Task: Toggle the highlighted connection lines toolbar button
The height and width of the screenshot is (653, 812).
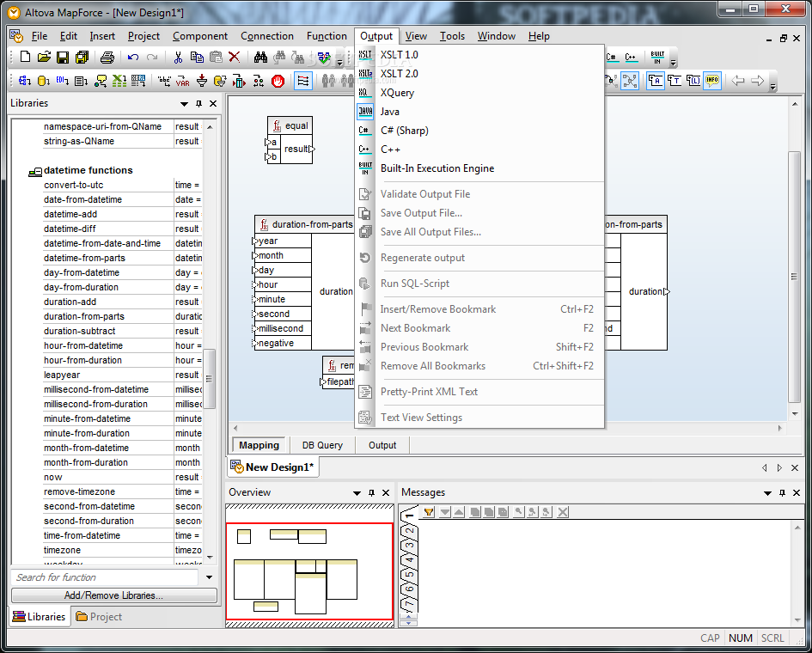Action: coord(630,81)
